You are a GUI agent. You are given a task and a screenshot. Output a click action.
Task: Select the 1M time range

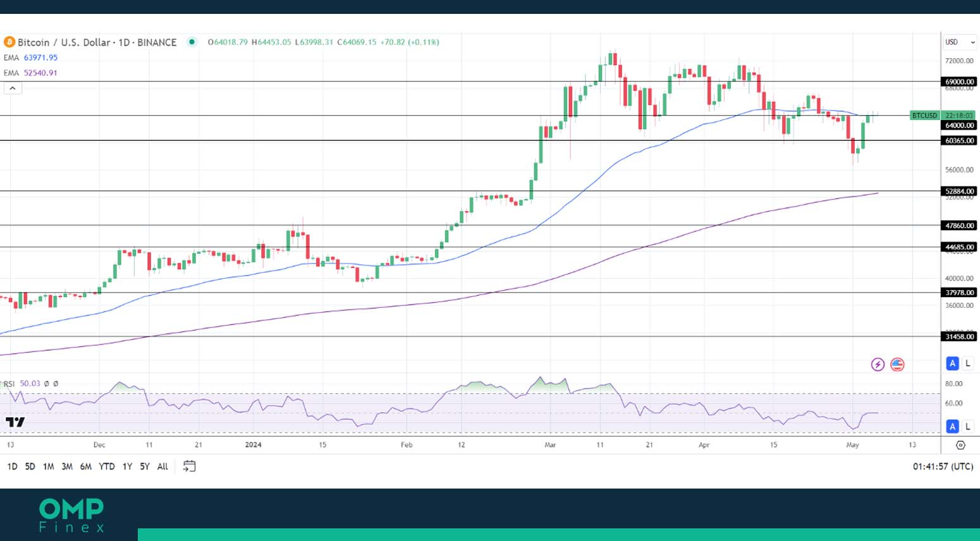48,466
